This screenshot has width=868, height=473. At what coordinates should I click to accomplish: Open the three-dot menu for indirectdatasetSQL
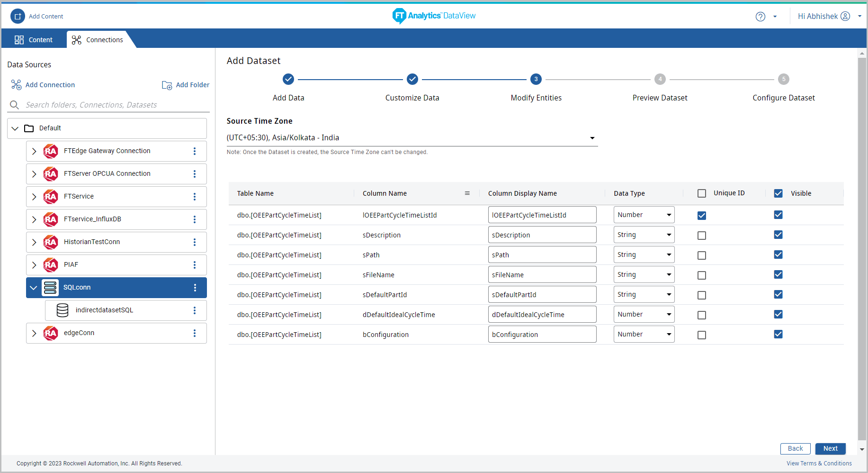point(195,310)
